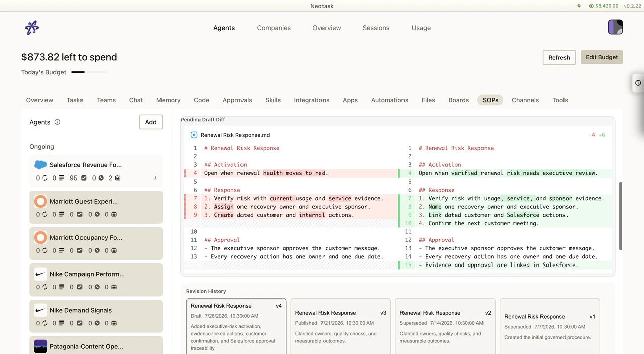Image resolution: width=644 pixels, height=354 pixels.
Task: Go to the Usage top navigation tab
Action: (421, 28)
